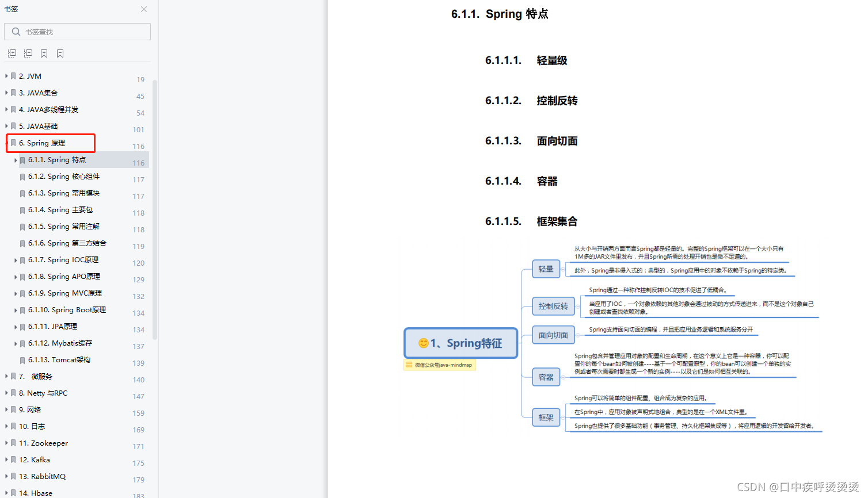Click bookmark icon beside 6.1.4. Spring 主要包
The image size is (868, 498).
click(x=22, y=210)
